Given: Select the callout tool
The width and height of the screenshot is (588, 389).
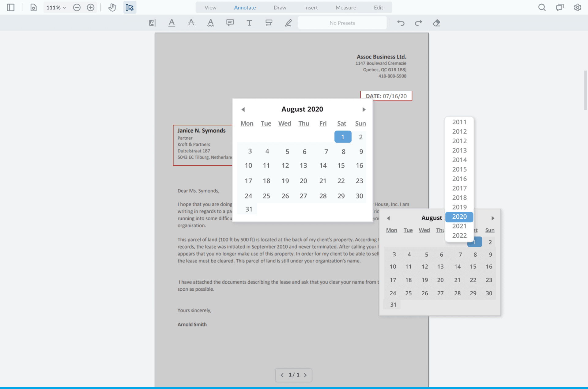Looking at the screenshot, I should [x=269, y=23].
